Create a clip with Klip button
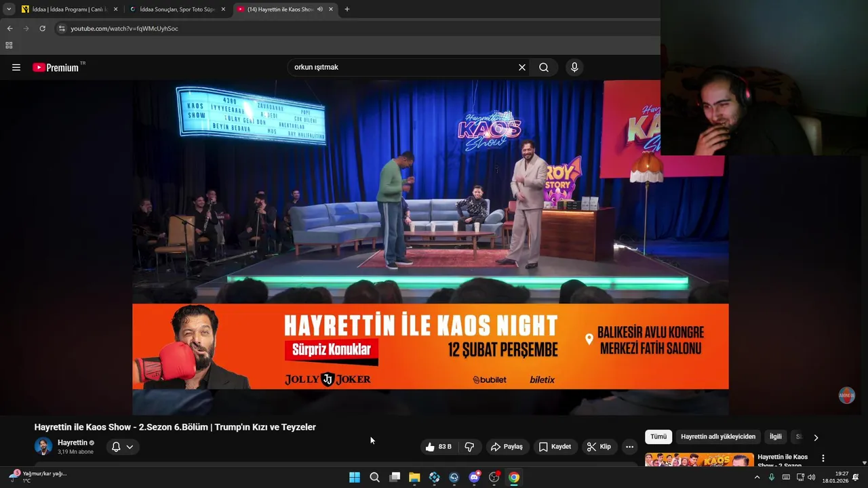The image size is (868, 488). pyautogui.click(x=599, y=447)
